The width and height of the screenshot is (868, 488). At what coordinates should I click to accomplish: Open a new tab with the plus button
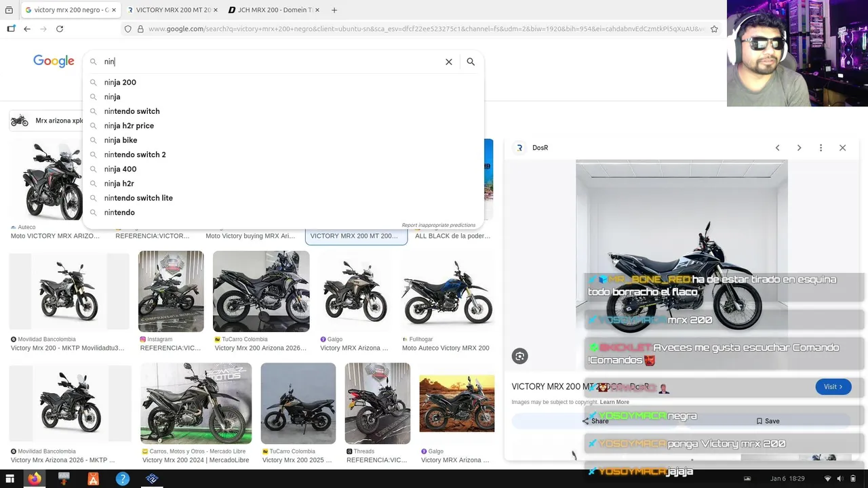pyautogui.click(x=334, y=10)
